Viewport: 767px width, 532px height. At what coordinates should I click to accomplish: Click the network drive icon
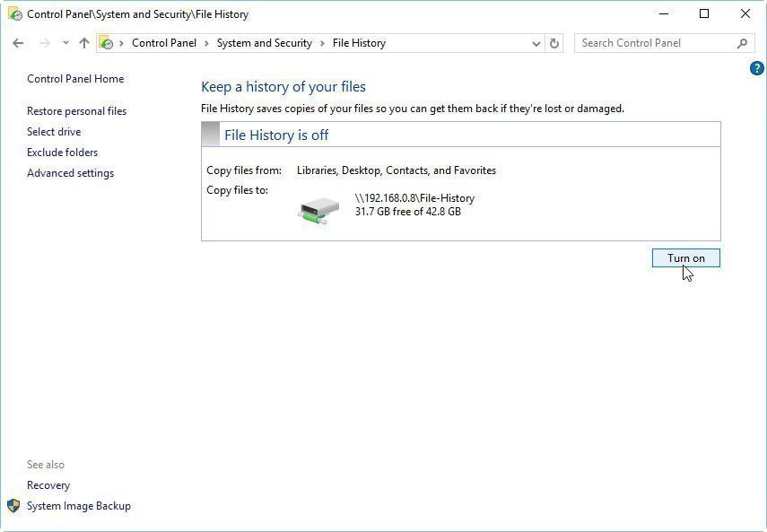[x=318, y=210]
